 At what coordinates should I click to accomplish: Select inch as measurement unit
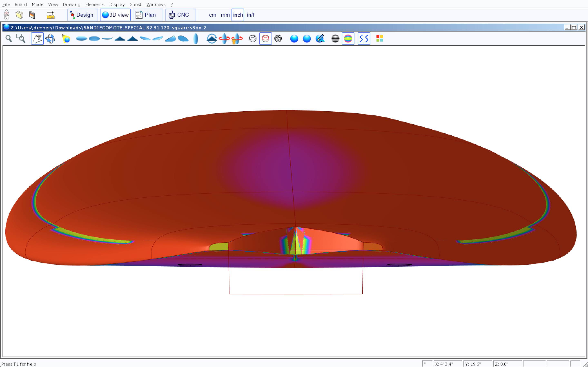point(238,15)
